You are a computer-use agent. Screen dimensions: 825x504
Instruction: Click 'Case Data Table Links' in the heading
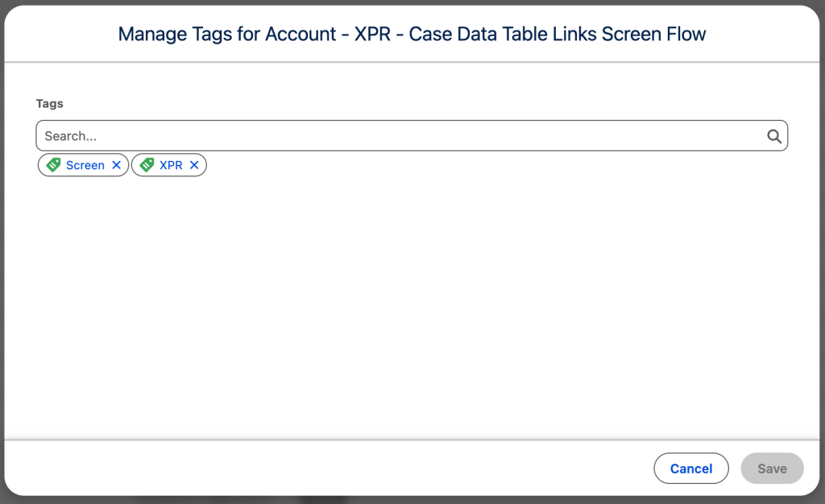pos(503,34)
